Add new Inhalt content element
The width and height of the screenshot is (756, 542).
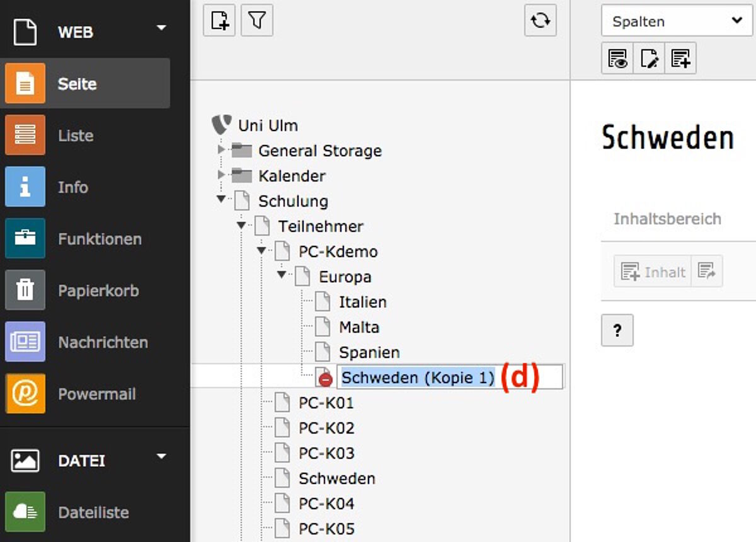pyautogui.click(x=653, y=272)
